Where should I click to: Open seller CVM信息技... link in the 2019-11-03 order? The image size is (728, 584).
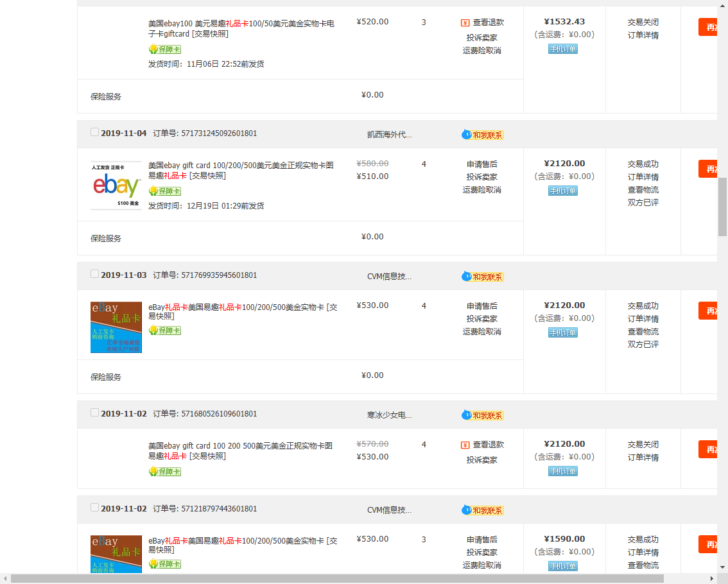click(x=390, y=277)
